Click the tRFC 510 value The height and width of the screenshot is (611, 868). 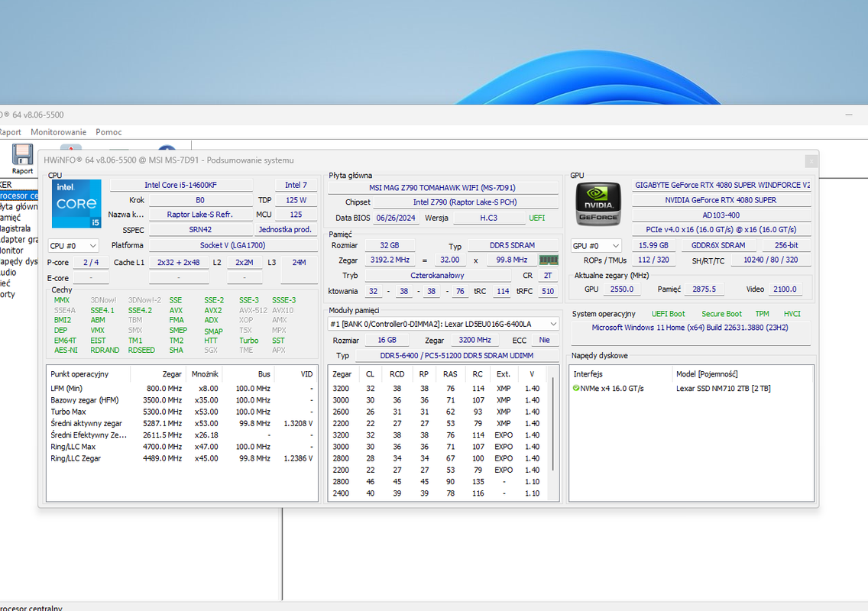548,290
